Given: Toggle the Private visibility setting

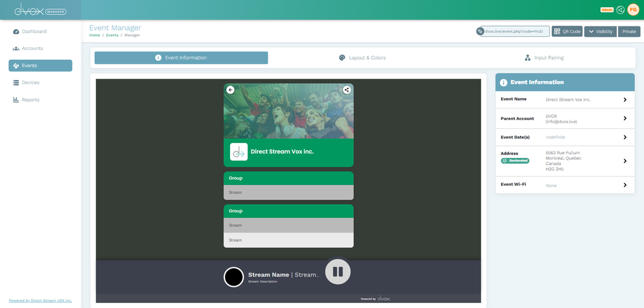Looking at the screenshot, I should click(x=629, y=31).
